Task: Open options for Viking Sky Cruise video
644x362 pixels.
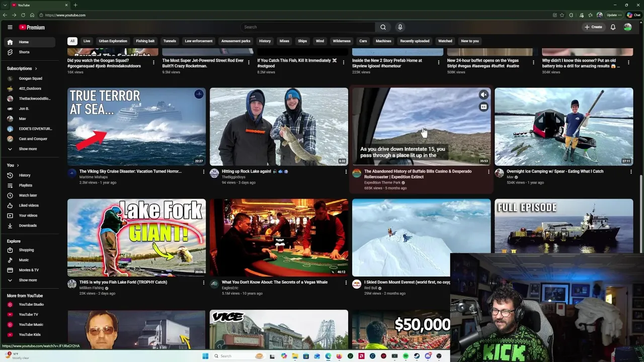Action: pyautogui.click(x=203, y=172)
